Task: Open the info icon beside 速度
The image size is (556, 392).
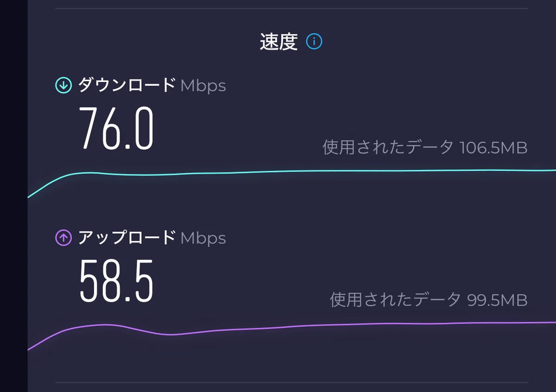Action: point(314,42)
